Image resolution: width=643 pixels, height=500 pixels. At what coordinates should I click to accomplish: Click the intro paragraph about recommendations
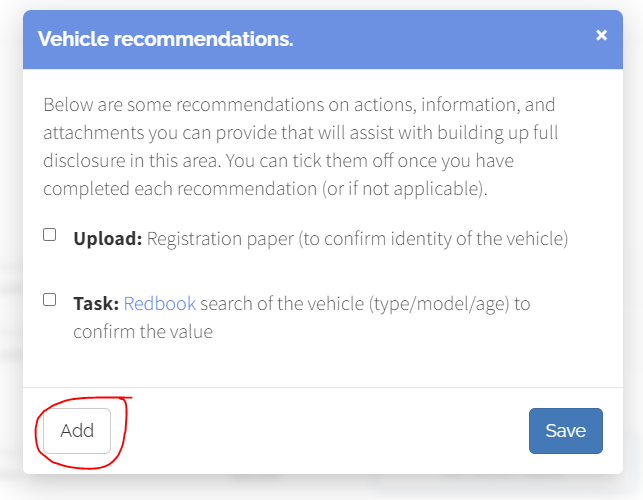[300, 147]
